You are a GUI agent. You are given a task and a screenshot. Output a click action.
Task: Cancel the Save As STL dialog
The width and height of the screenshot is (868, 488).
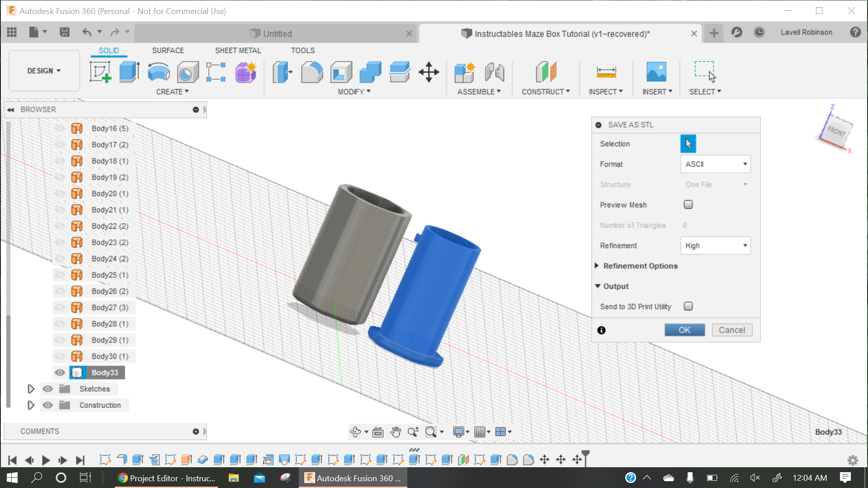pyautogui.click(x=732, y=330)
